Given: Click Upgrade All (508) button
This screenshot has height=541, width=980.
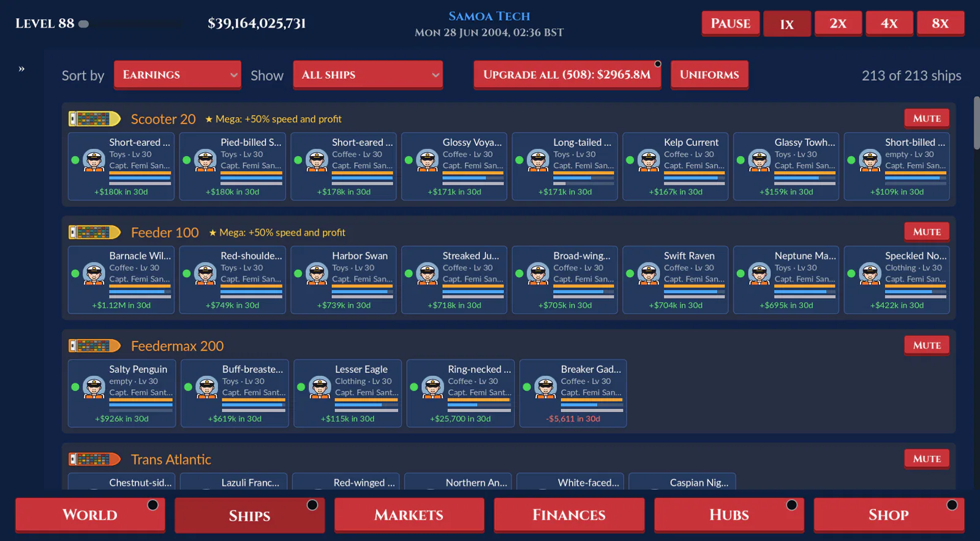Looking at the screenshot, I should click(x=567, y=75).
